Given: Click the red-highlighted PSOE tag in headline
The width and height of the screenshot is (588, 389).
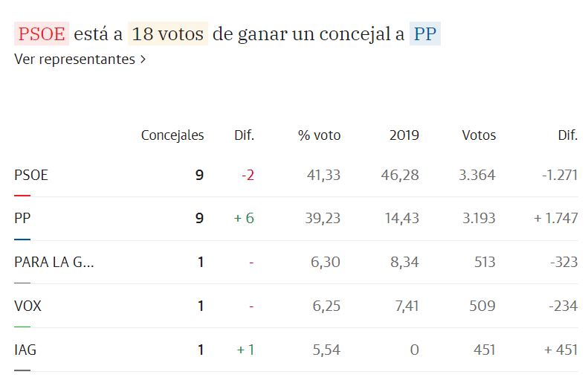Looking at the screenshot, I should [x=42, y=34].
